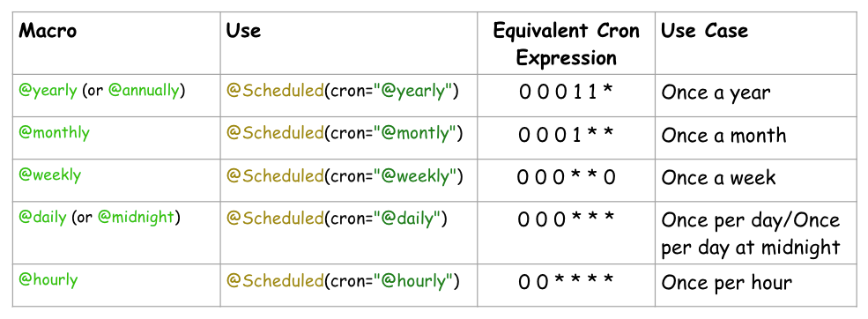This screenshot has width=868, height=319.
Task: Click the Use Case column header
Action: [704, 31]
